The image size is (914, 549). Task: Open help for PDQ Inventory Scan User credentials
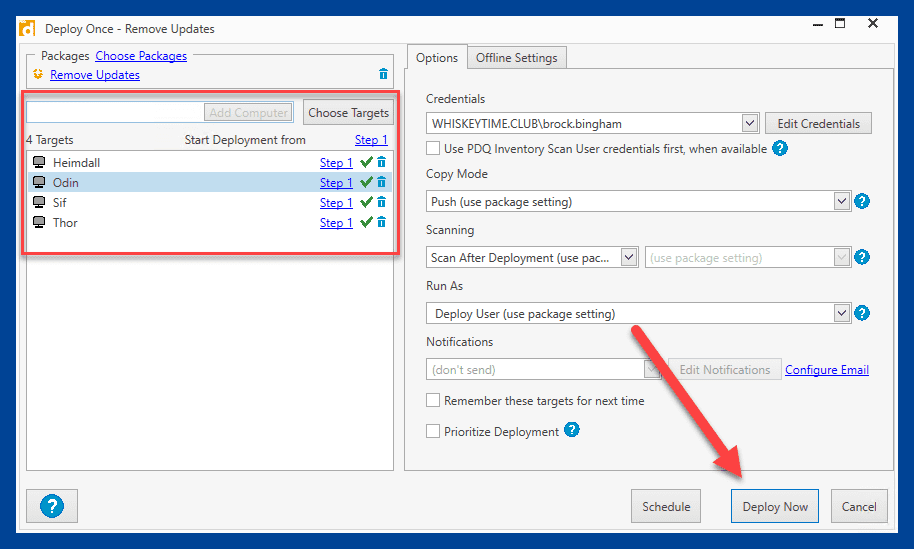780,148
